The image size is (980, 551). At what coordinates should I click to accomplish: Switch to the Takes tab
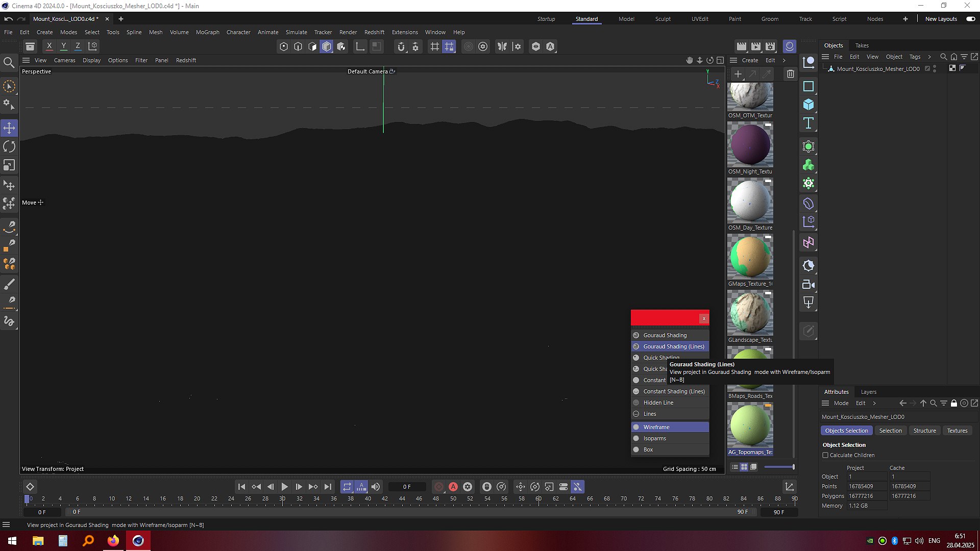[x=862, y=45]
